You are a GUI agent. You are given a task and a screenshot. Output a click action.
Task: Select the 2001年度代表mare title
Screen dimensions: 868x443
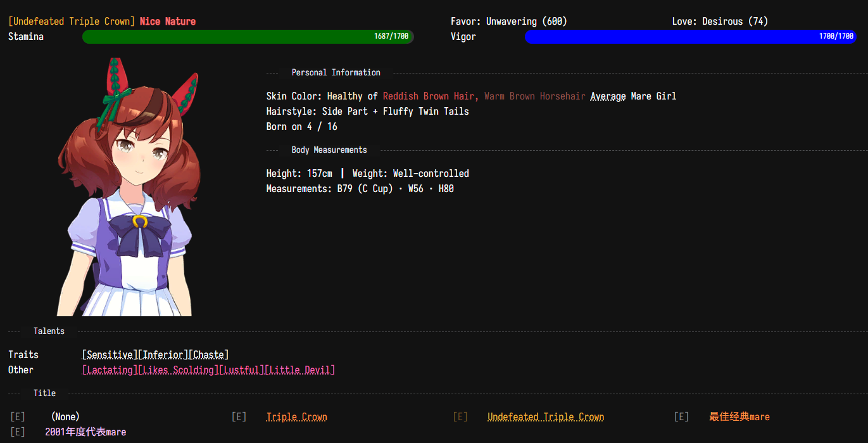(x=85, y=432)
